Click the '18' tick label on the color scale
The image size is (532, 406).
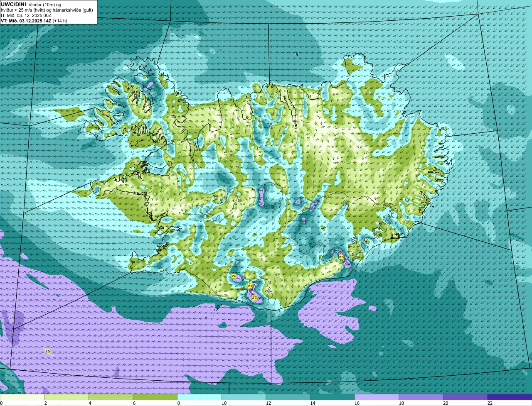click(x=401, y=403)
